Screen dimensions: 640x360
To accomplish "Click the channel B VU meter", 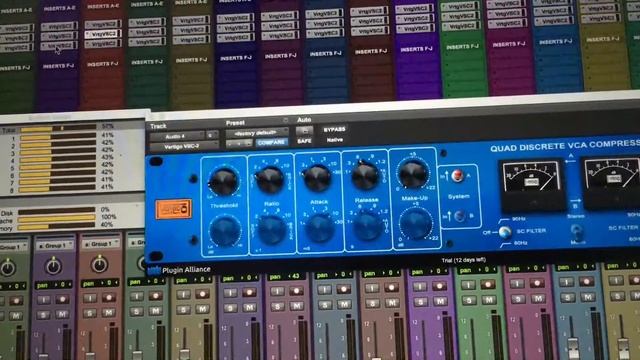I will (612, 182).
